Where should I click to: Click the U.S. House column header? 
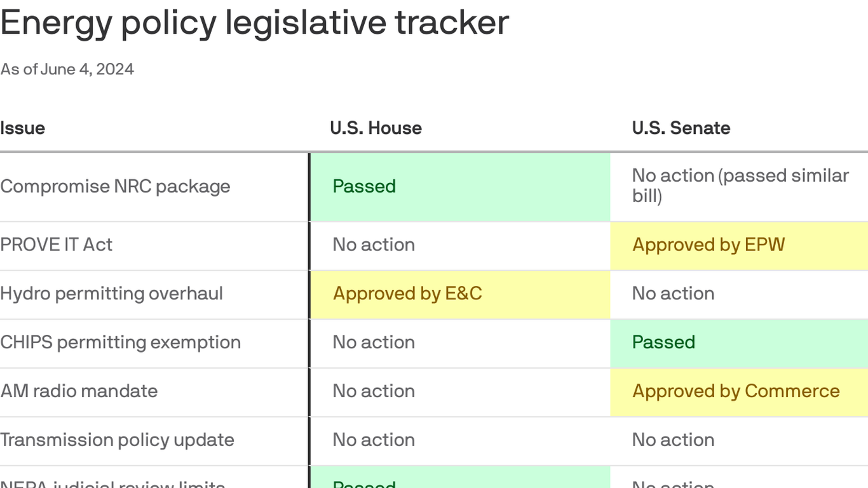pos(376,128)
